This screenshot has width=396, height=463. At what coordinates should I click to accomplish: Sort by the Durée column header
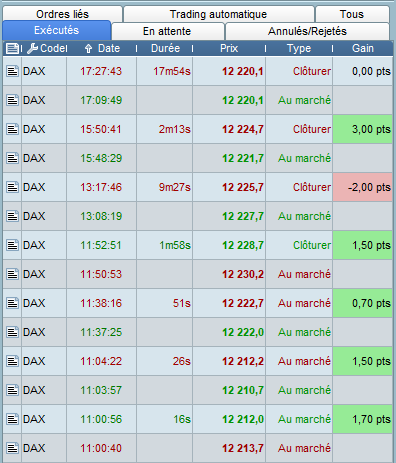point(165,49)
